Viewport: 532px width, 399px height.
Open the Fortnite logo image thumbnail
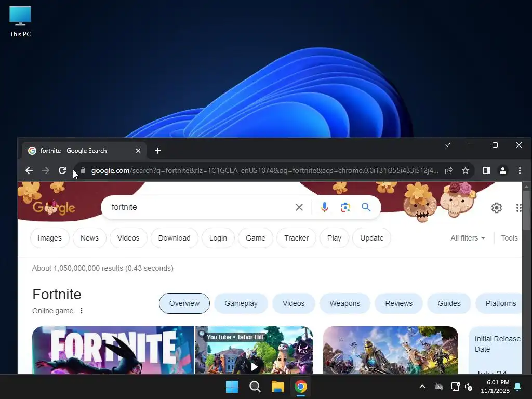(x=113, y=350)
